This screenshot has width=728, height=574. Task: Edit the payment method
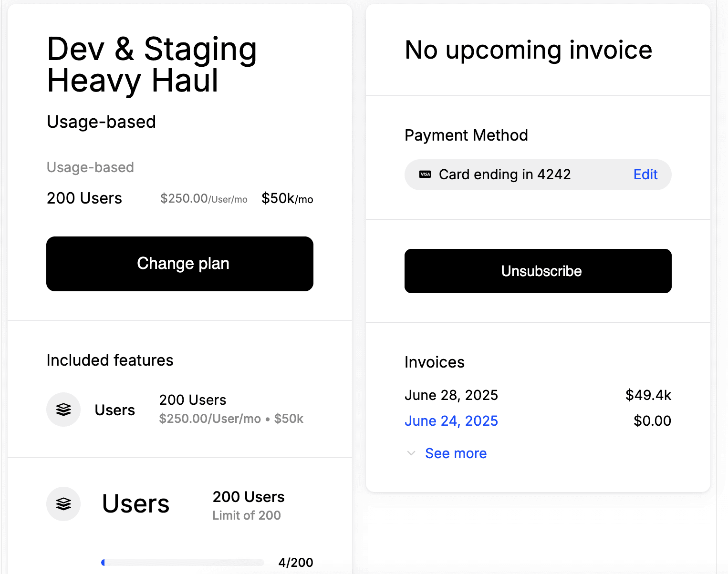click(645, 174)
